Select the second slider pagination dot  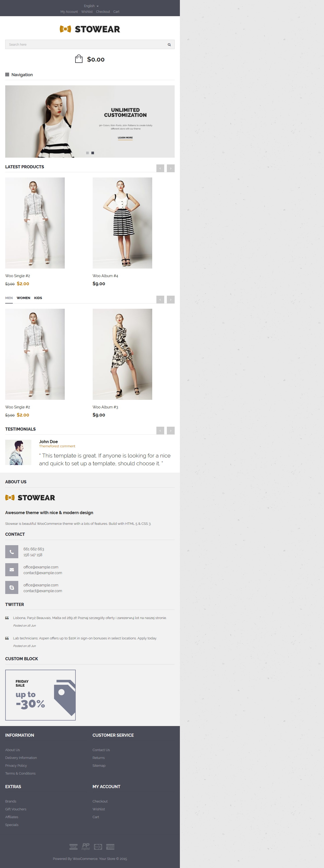pyautogui.click(x=93, y=153)
